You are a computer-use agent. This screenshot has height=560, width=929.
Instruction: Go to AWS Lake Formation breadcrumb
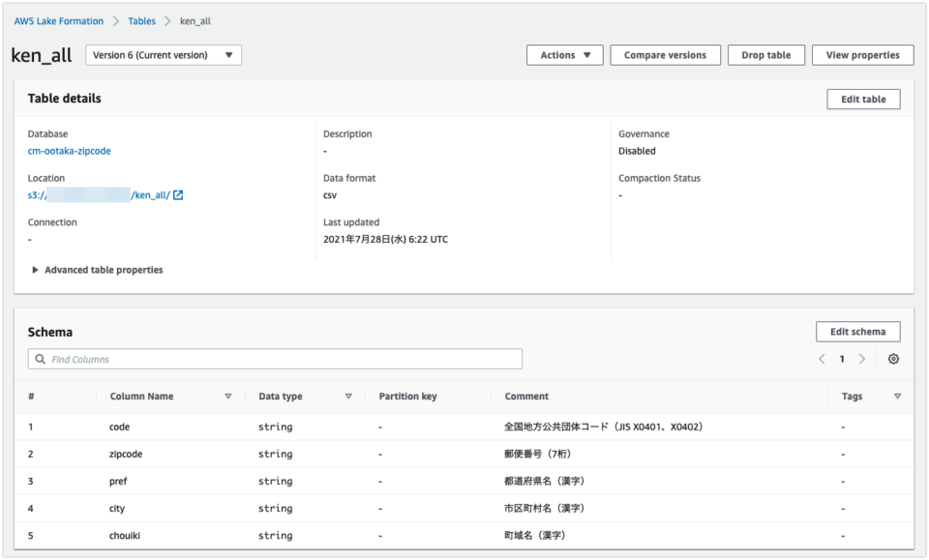click(x=60, y=20)
